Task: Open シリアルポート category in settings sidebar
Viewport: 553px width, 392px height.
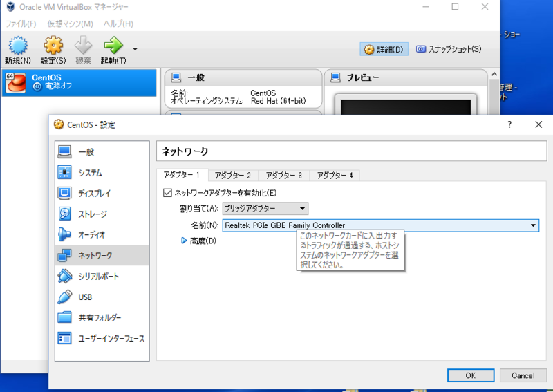Action: tap(102, 276)
